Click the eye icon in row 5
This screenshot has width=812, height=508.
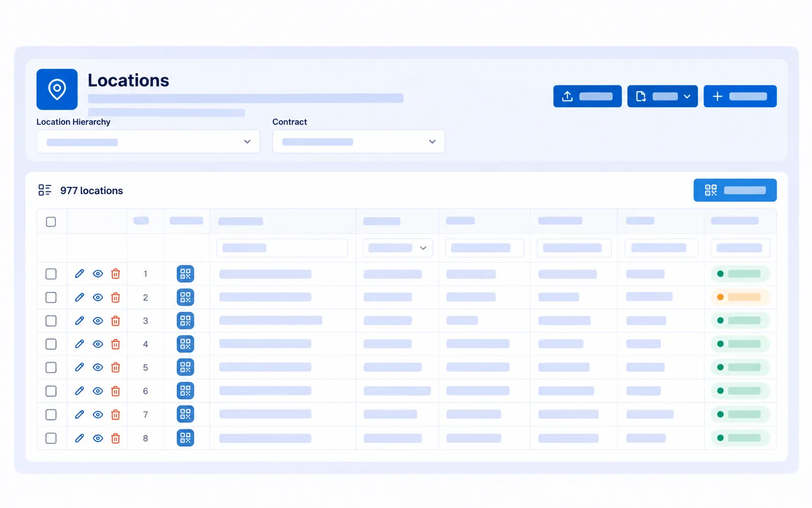(x=98, y=368)
